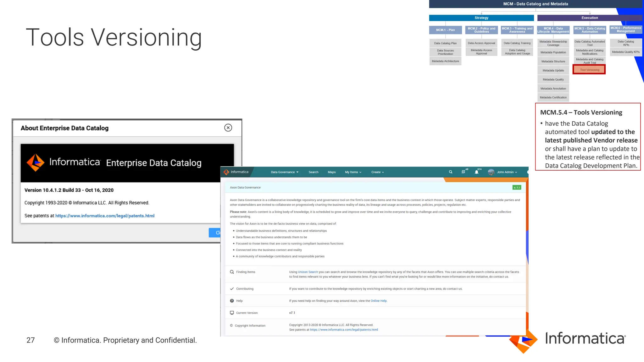Select Metadata Architecture box in diagram
Viewport: 644px width, 362px height.
(x=445, y=61)
